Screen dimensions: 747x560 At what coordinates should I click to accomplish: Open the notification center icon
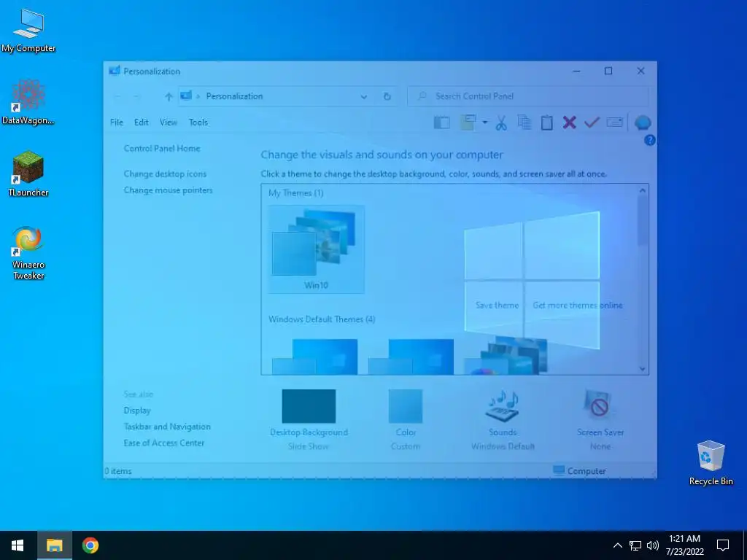click(x=723, y=545)
